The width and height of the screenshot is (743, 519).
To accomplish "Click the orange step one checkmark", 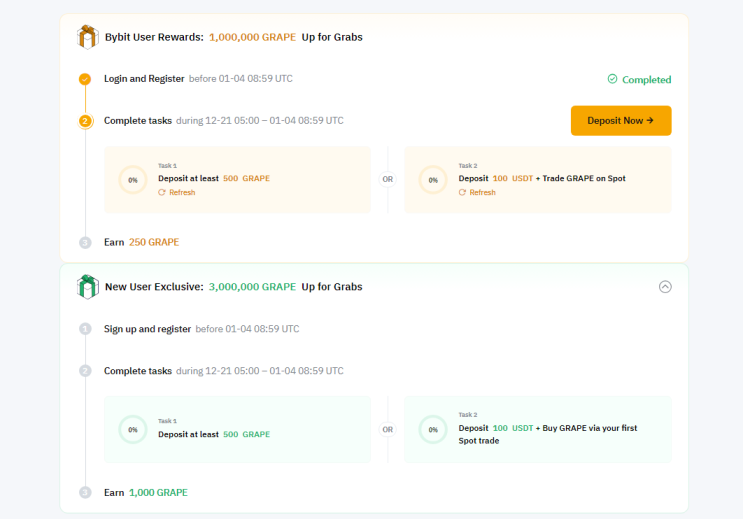I will click(85, 79).
